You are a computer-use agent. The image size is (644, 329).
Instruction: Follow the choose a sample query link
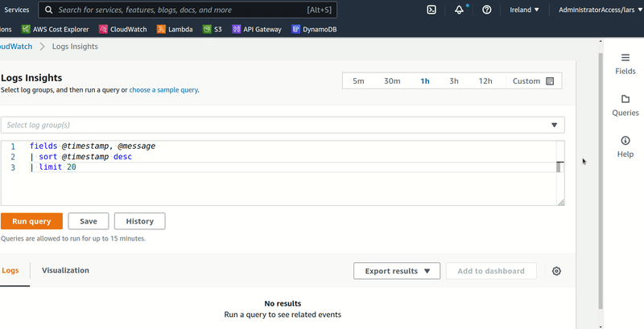click(x=164, y=90)
